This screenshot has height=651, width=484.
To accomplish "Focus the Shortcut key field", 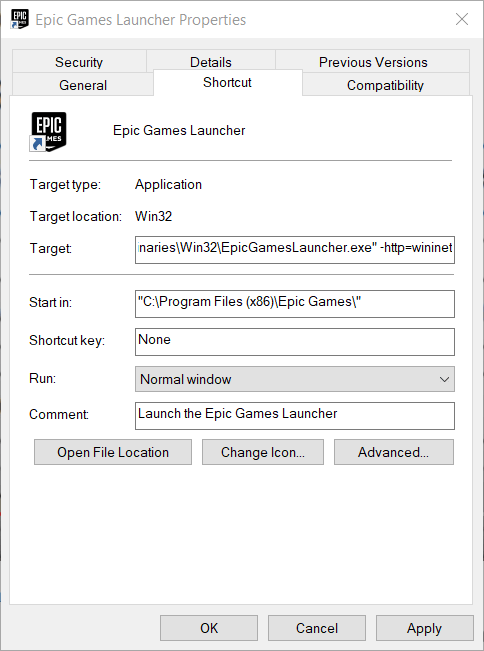I will [295, 342].
